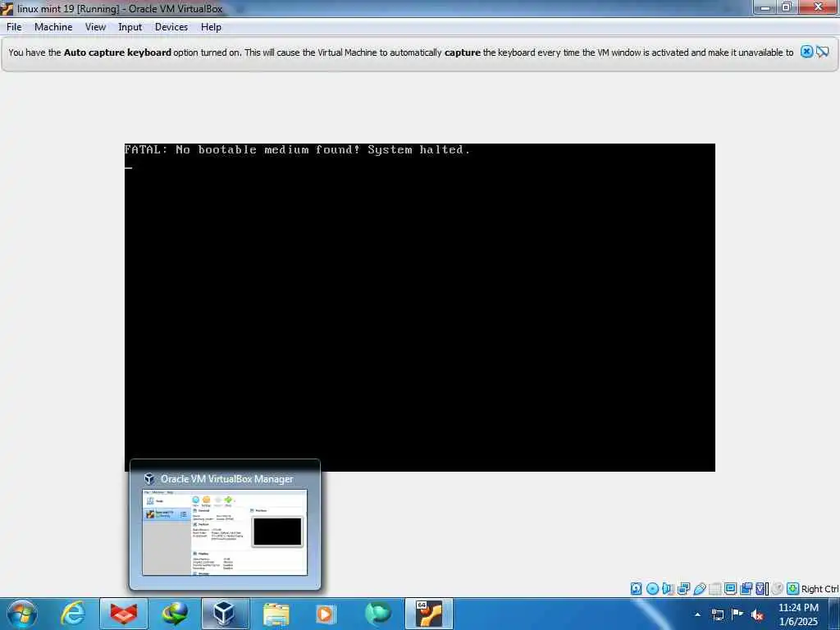Viewport: 840px width, 630px height.
Task: Click the mouse integration status icon
Action: [x=778, y=589]
